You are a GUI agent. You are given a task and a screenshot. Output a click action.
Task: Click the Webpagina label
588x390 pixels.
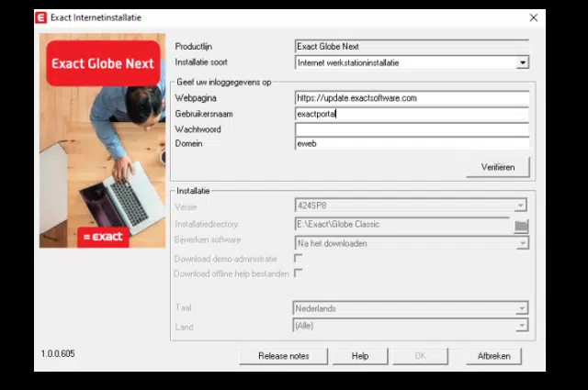point(196,98)
